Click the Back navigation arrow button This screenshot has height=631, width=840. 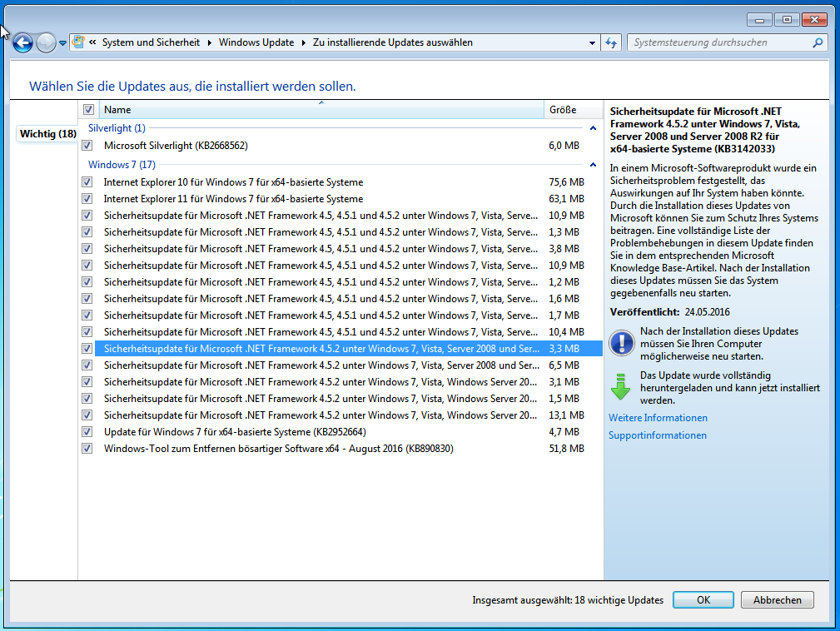(22, 42)
